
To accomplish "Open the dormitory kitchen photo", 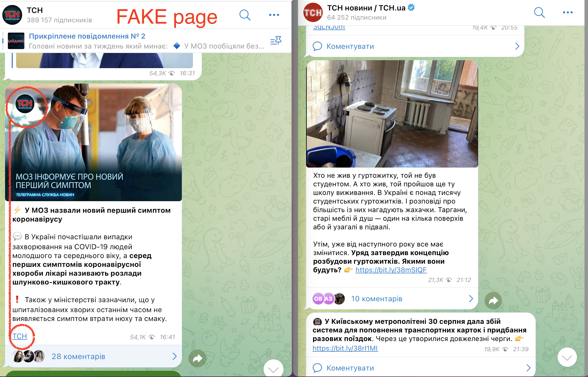I will (392, 114).
